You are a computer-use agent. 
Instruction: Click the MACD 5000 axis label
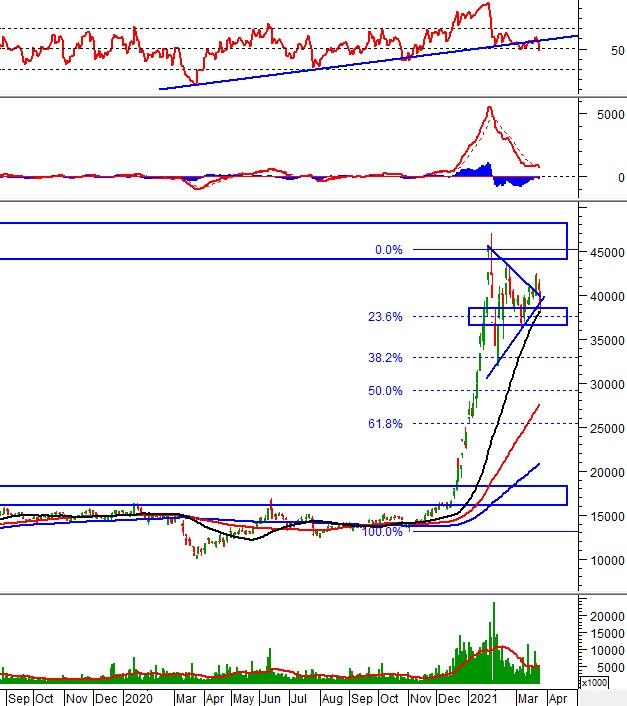click(x=611, y=115)
